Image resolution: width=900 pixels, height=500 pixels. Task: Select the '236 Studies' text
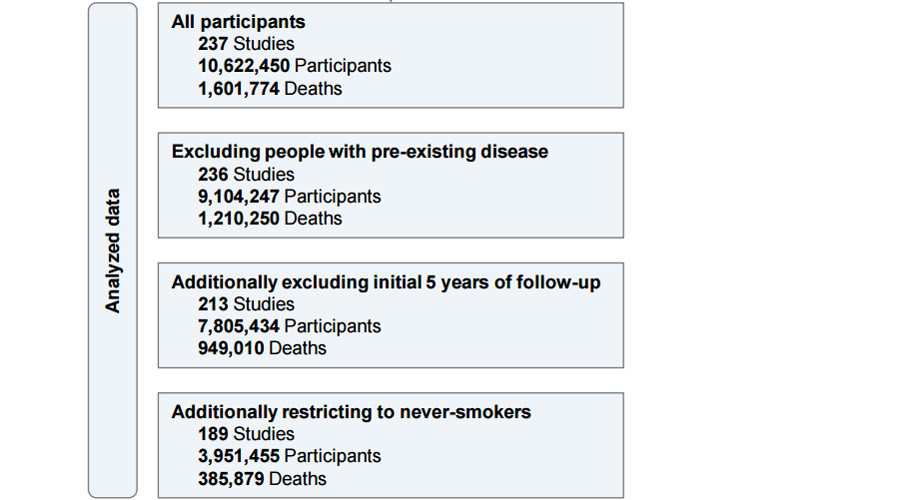[x=246, y=174]
